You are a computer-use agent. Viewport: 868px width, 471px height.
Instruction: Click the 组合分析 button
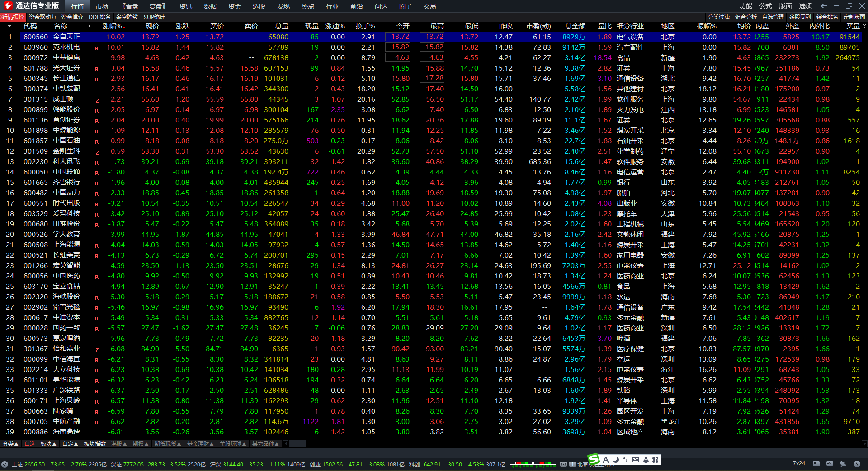746,17
